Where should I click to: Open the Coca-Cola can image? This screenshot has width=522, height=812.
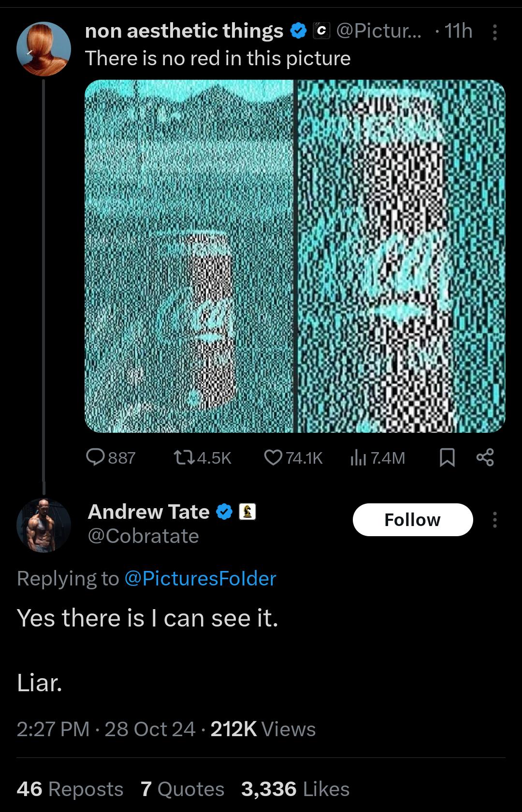click(x=295, y=256)
